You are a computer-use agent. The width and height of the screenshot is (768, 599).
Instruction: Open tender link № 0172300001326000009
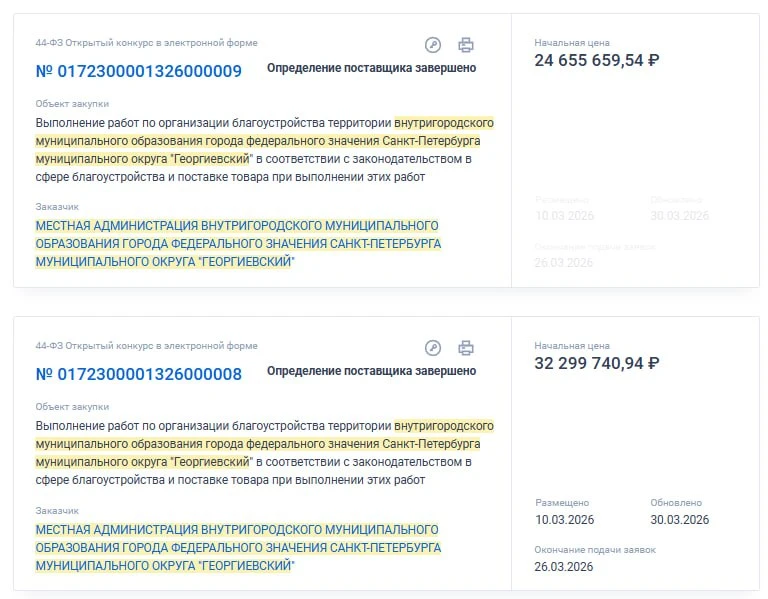point(139,71)
